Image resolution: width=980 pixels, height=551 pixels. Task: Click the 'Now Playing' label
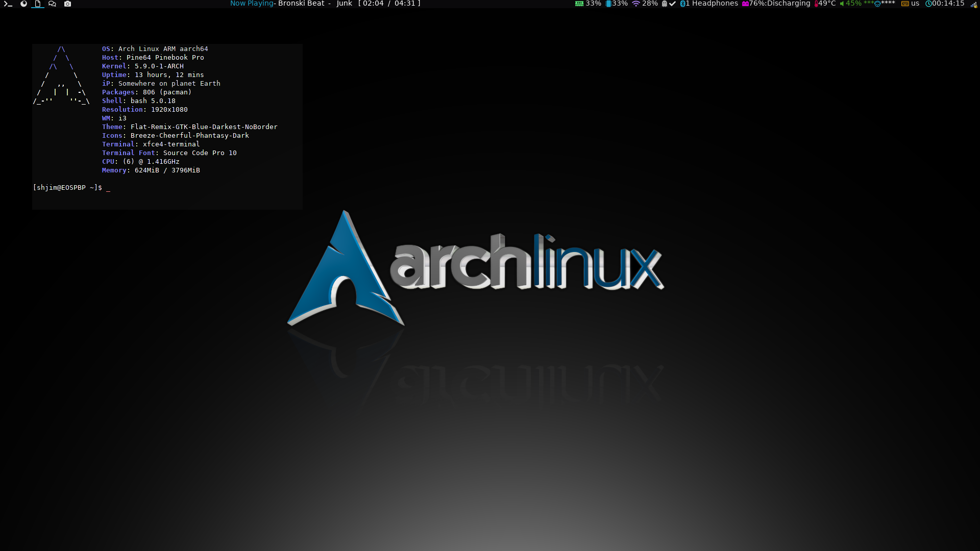click(x=252, y=4)
